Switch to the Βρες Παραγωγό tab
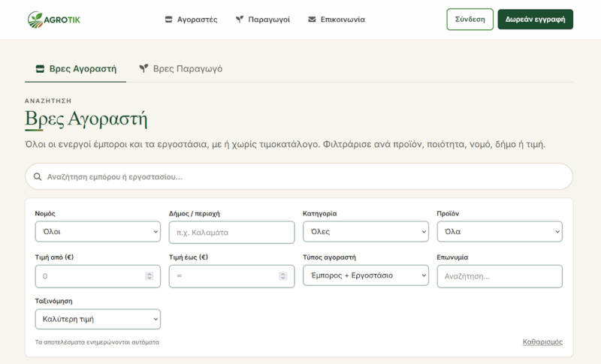 (x=180, y=69)
